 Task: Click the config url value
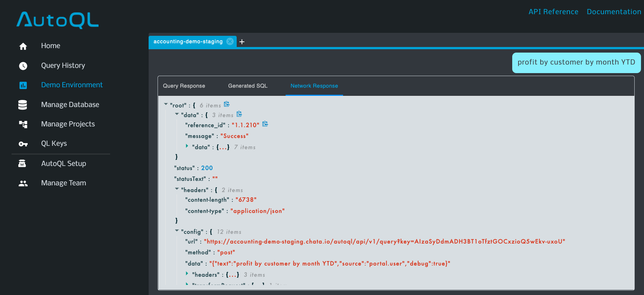coord(385,242)
